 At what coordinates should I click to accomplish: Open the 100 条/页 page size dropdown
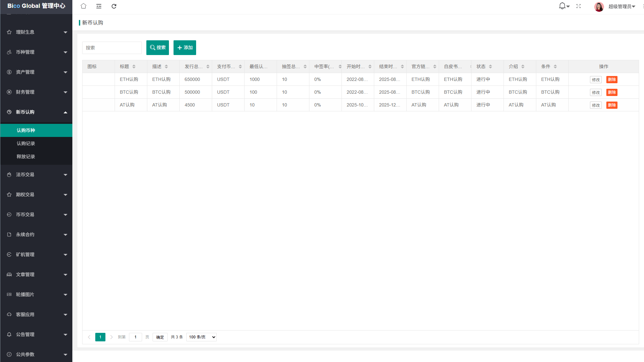[x=201, y=337]
